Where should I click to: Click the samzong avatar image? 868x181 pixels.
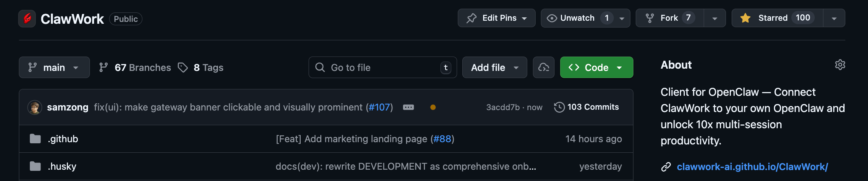(35, 107)
